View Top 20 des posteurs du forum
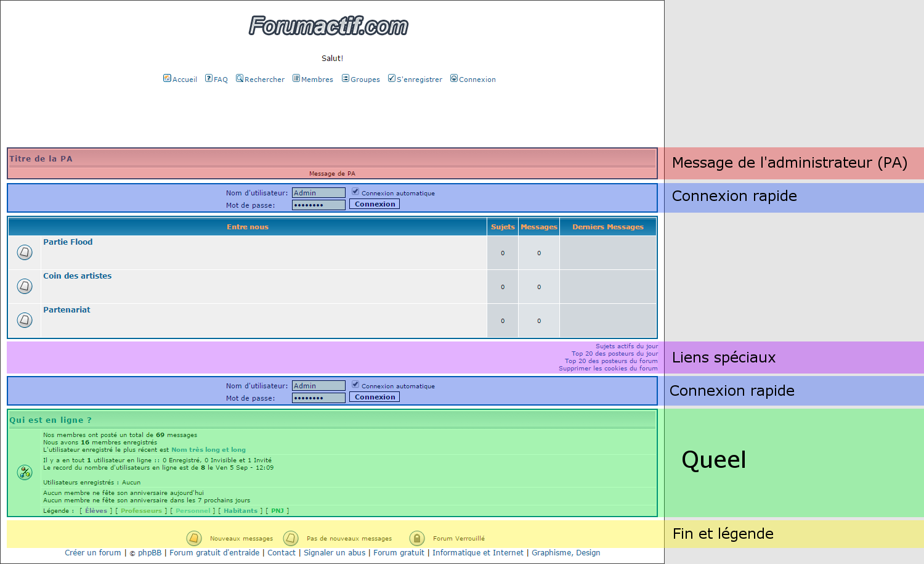Screen dimensions: 924x564 click(611, 361)
